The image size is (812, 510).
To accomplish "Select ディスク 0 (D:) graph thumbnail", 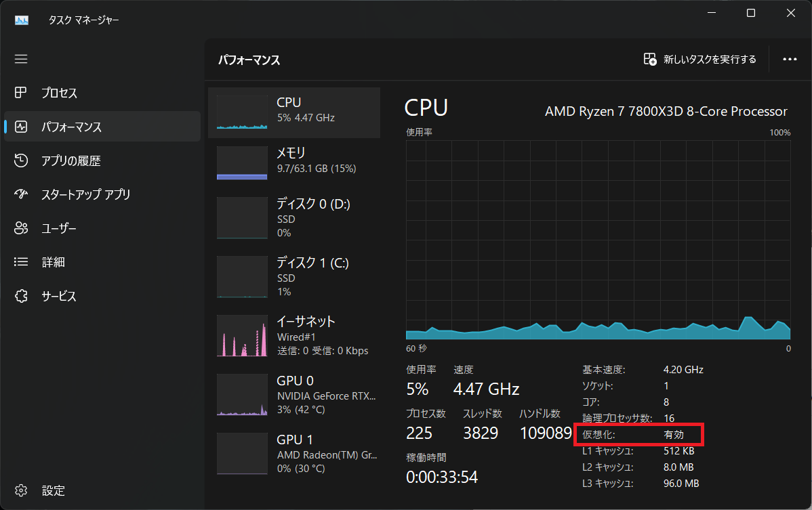I will point(242,218).
